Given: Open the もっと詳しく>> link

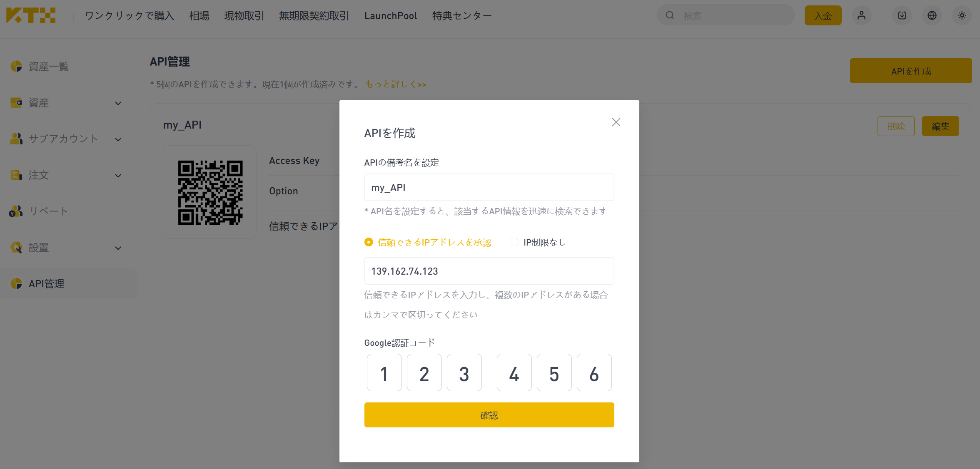Looking at the screenshot, I should (396, 84).
